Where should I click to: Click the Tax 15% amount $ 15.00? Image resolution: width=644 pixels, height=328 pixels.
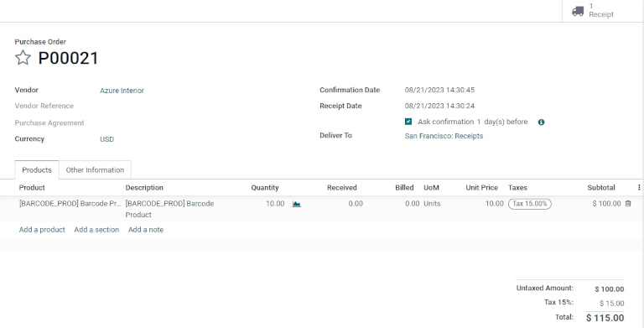(x=612, y=304)
